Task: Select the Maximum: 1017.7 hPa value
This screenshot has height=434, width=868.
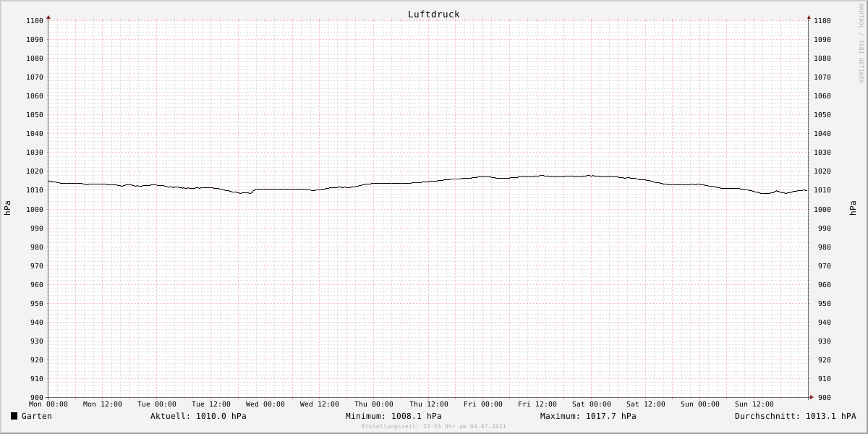Action: pyautogui.click(x=588, y=416)
